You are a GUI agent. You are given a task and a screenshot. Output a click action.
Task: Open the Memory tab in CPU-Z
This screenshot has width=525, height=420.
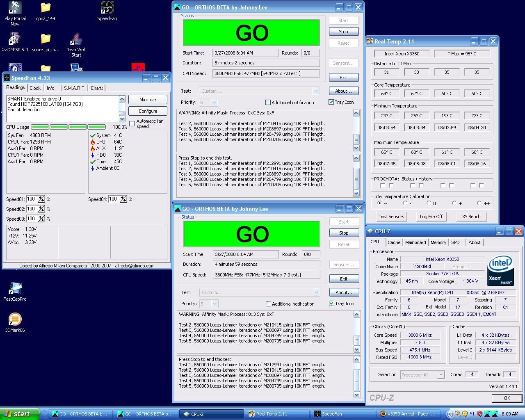pyautogui.click(x=438, y=242)
